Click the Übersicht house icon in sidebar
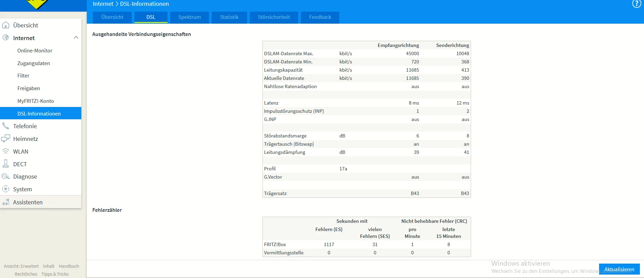The image size is (644, 278). [x=6, y=25]
